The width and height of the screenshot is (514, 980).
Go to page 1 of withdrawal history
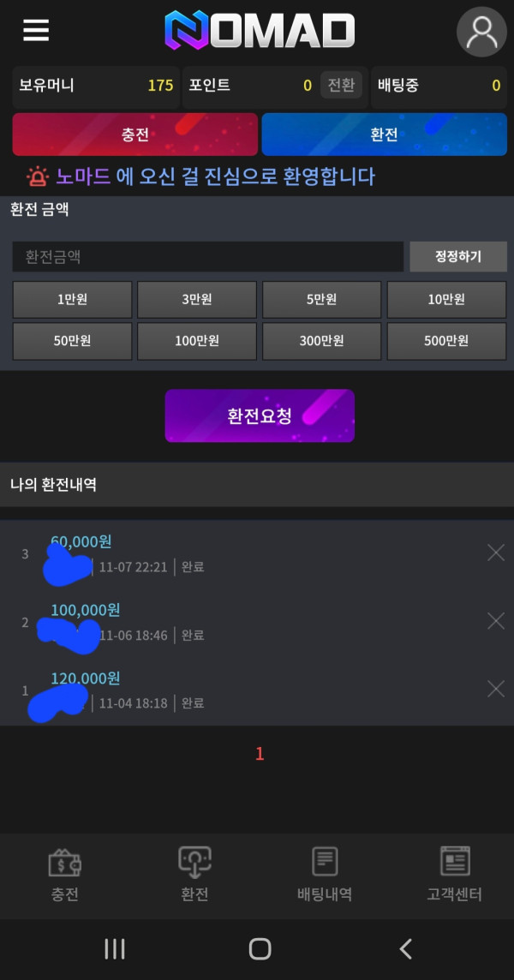click(x=260, y=754)
